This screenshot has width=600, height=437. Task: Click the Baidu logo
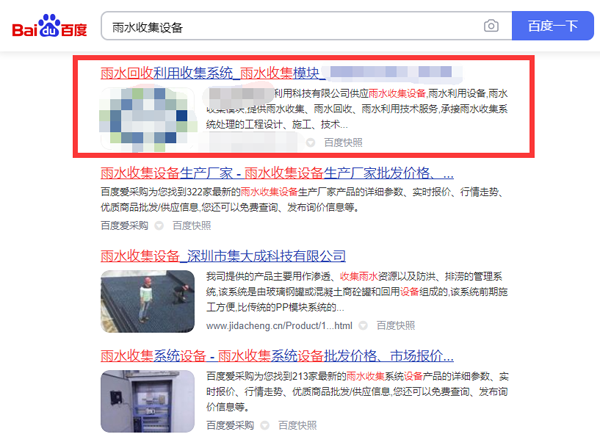(49, 26)
